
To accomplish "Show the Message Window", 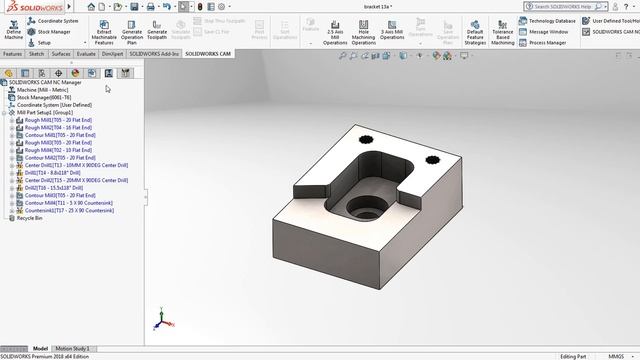I will tap(543, 32).
